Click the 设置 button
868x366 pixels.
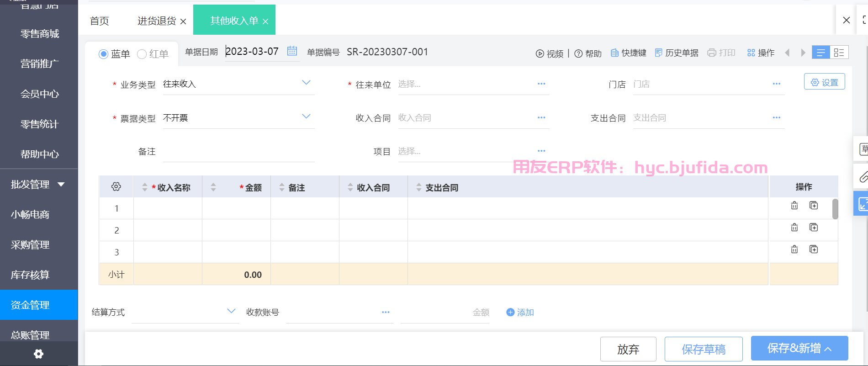click(824, 82)
